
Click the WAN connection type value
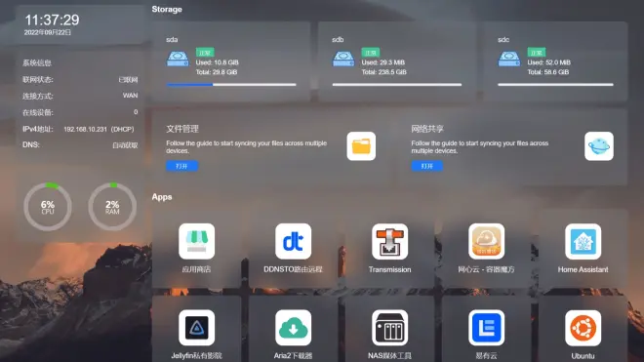(130, 96)
